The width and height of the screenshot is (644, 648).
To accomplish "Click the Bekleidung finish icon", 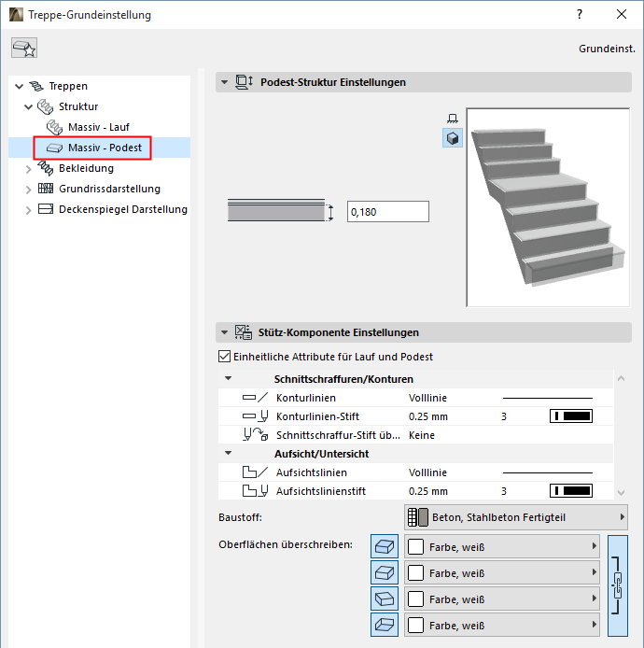I will (x=46, y=168).
